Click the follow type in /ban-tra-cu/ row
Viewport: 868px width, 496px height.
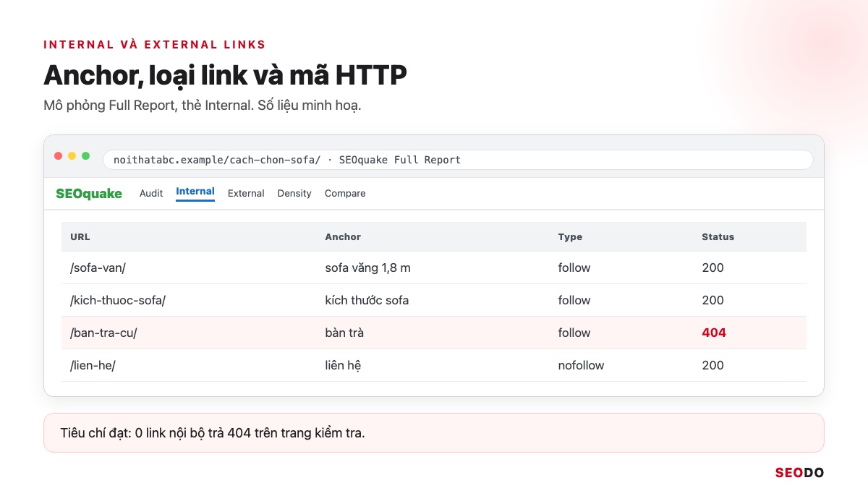pos(574,333)
